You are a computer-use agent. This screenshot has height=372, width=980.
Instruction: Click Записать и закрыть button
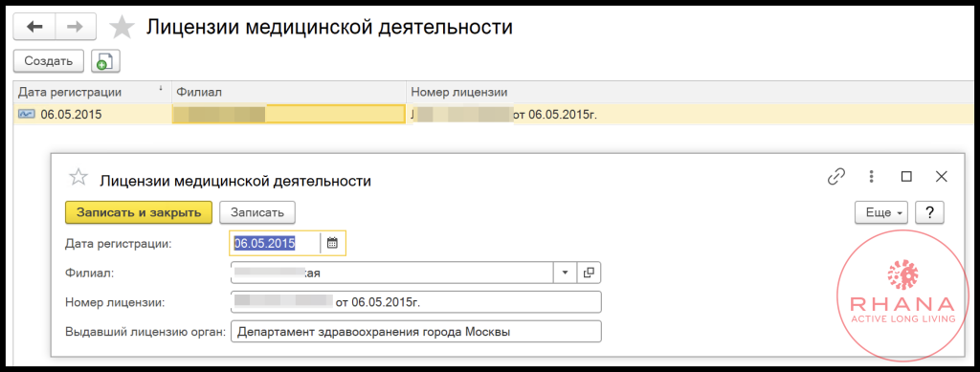tap(139, 212)
